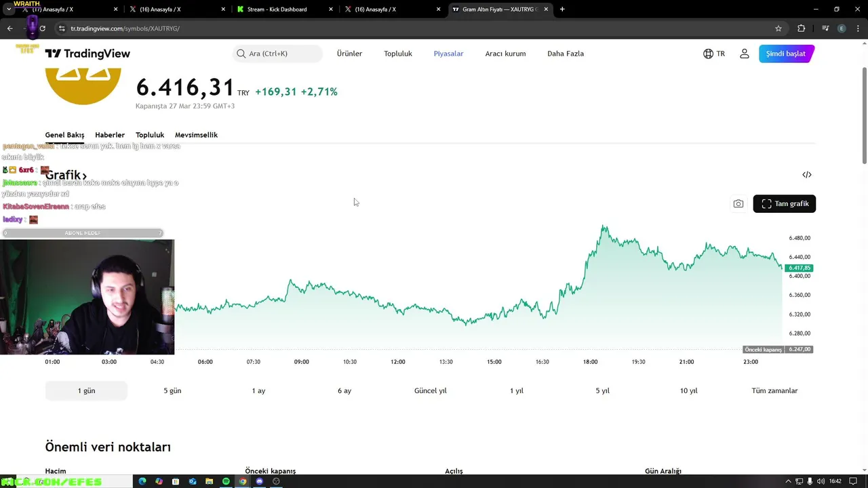Click the page vertical scrollbar

tap(864, 115)
